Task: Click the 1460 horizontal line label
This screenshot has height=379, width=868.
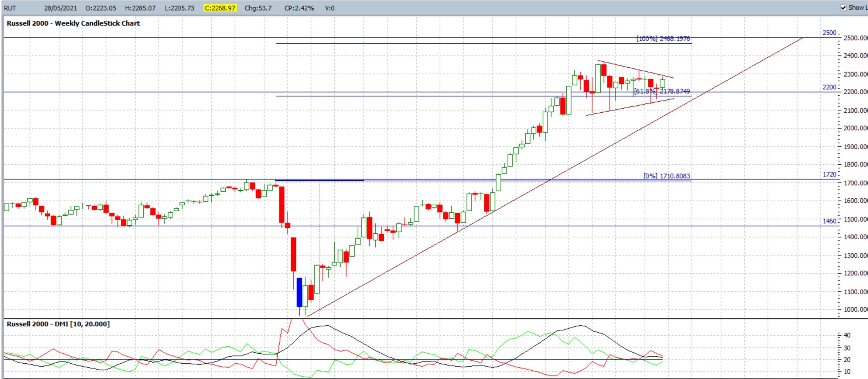Action: 829,221
